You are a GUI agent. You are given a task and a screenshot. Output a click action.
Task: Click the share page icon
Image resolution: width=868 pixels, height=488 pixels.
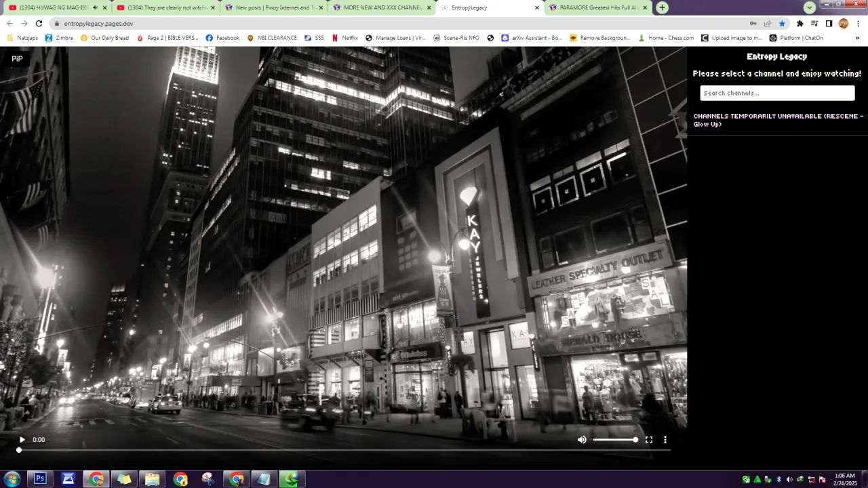768,23
